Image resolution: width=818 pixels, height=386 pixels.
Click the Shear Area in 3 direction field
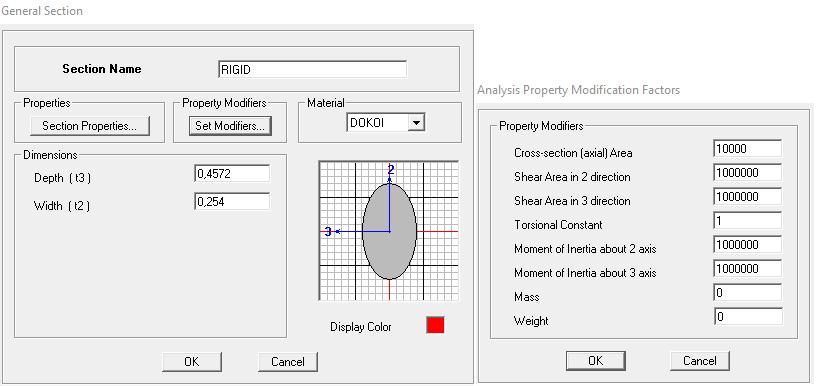[748, 197]
